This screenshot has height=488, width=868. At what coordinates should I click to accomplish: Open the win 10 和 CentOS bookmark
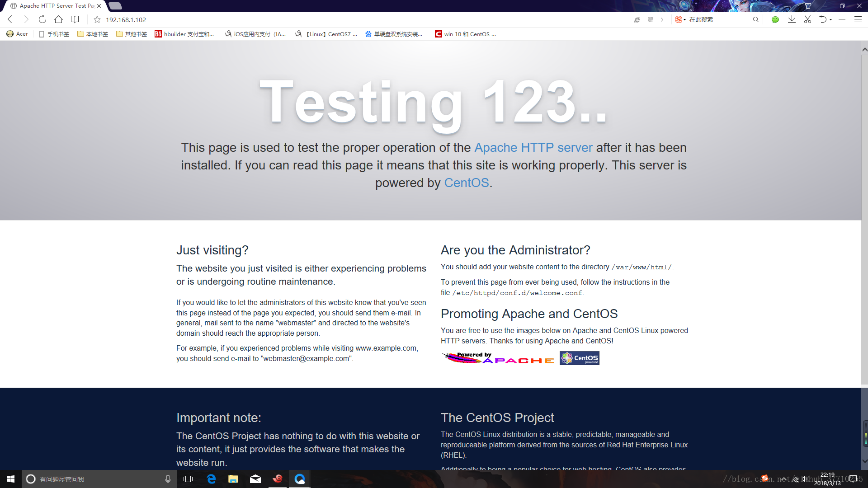coord(465,34)
